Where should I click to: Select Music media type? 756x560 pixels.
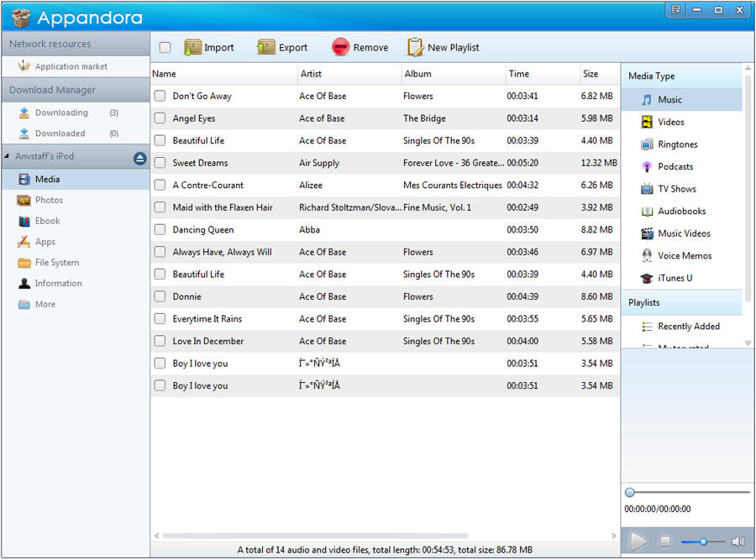(682, 100)
